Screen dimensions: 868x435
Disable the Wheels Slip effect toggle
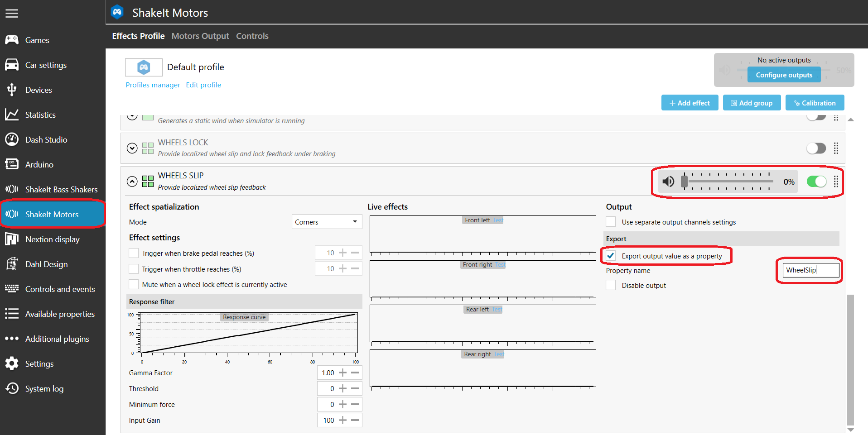coord(816,182)
